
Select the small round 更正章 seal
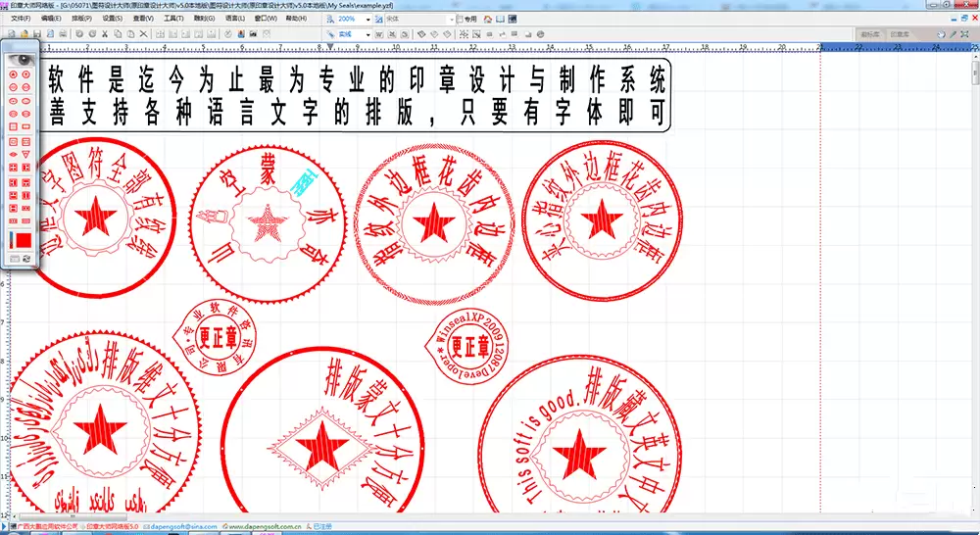[x=215, y=337]
